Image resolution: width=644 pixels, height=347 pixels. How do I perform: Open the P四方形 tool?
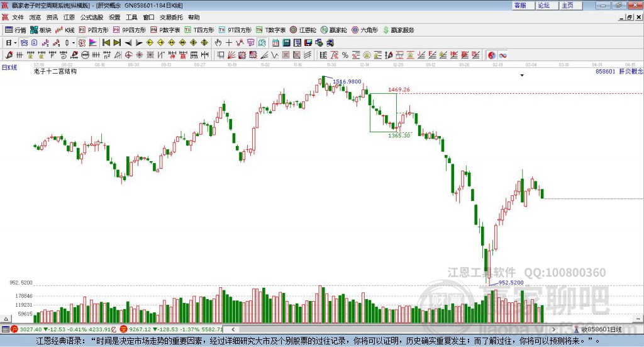[94, 30]
